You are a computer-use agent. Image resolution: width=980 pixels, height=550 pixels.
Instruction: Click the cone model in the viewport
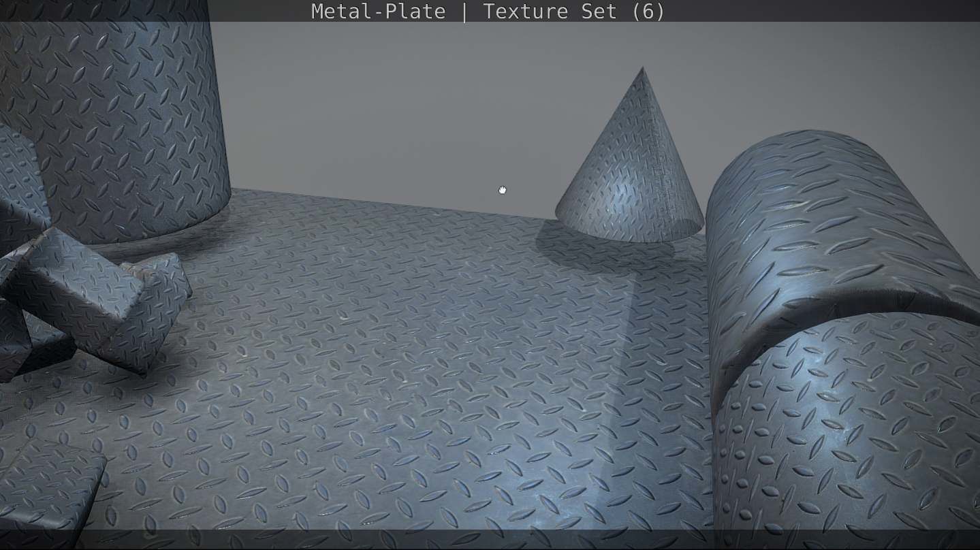[630, 155]
